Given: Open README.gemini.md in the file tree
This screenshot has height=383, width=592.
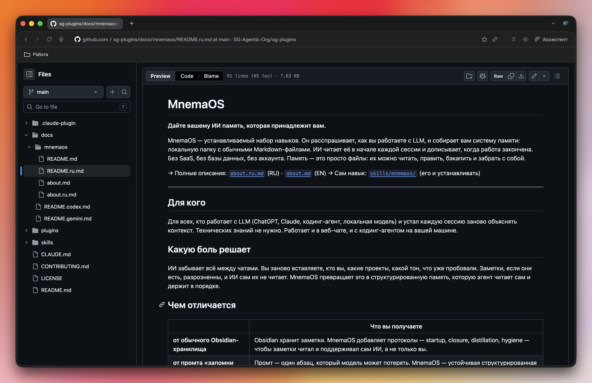Looking at the screenshot, I should click(x=68, y=218).
